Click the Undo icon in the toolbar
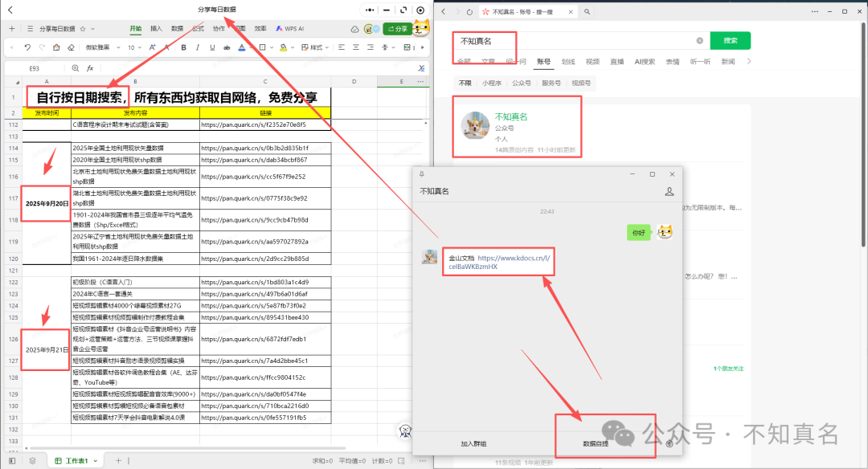 click(x=27, y=47)
